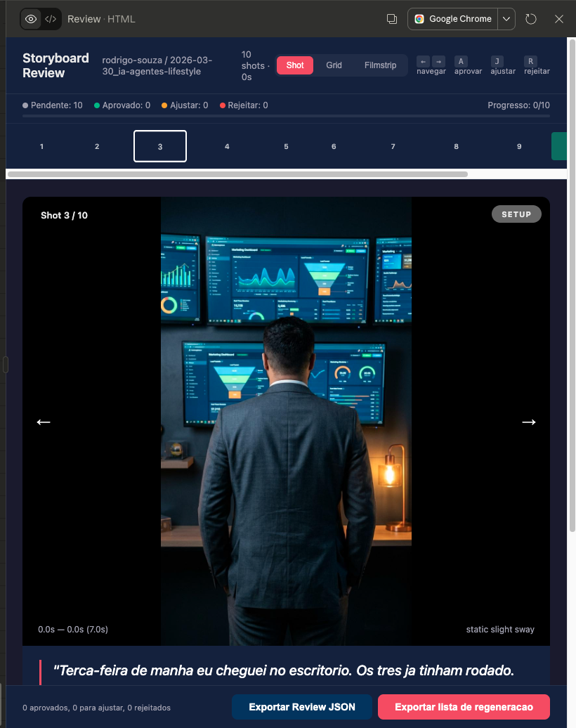
Task: Click Exportar lista de regeneracao button
Action: coord(464,707)
